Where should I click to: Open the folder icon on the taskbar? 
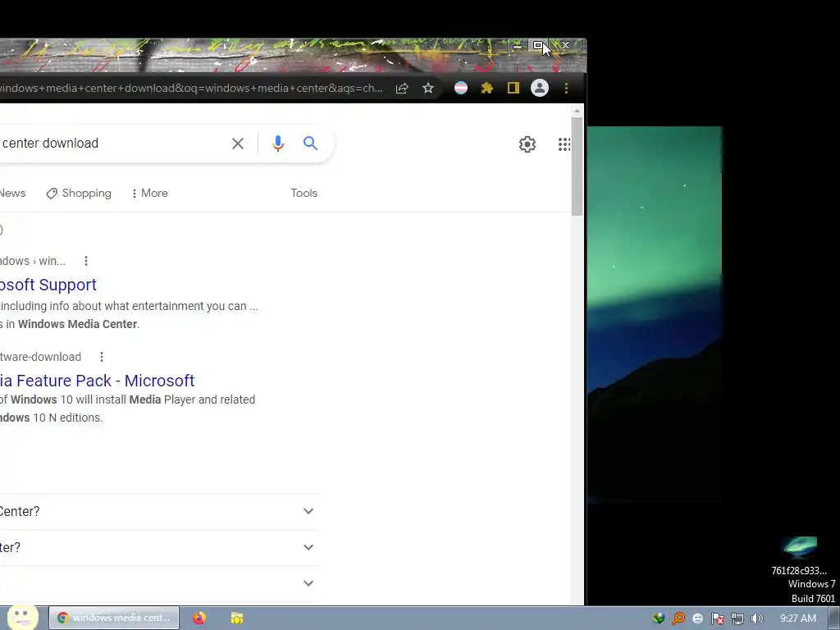click(x=237, y=618)
